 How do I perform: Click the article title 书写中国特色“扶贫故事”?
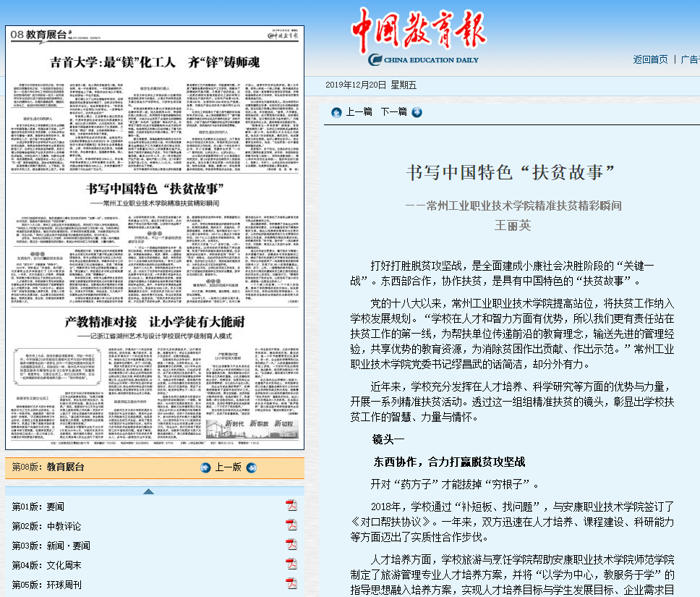click(511, 172)
